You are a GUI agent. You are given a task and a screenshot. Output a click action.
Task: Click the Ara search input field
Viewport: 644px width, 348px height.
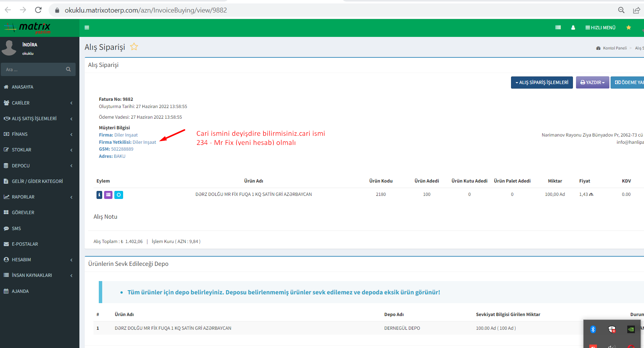pos(34,69)
